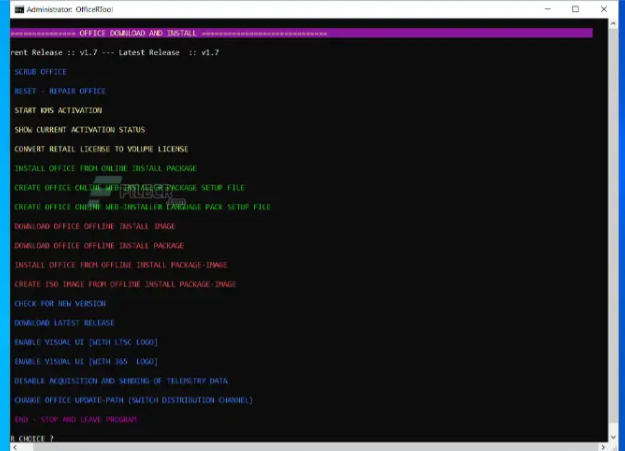625x451 pixels.
Task: Click CONVERT RETAIL LICENSE TO VOLUME LICENSE
Action: [x=101, y=149]
